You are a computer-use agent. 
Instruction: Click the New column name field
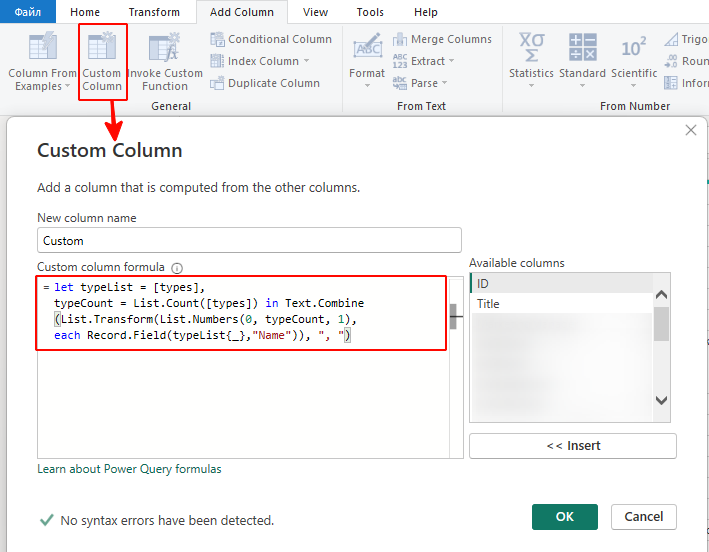click(249, 241)
